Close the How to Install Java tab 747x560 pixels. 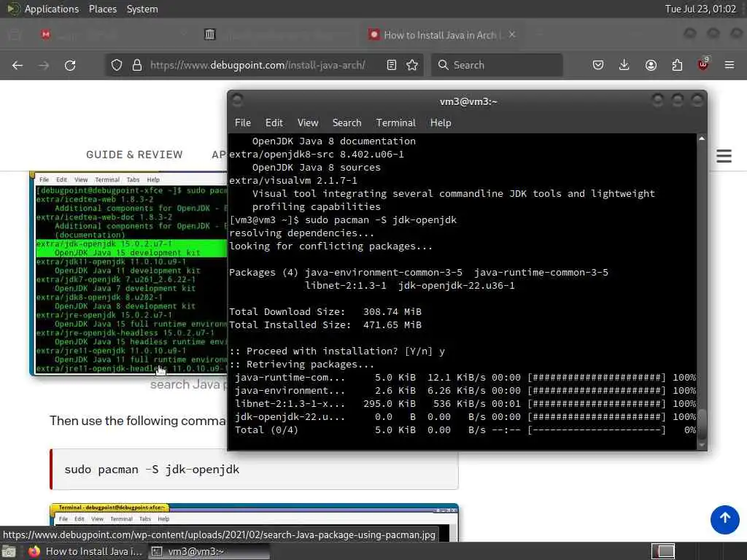[512, 35]
